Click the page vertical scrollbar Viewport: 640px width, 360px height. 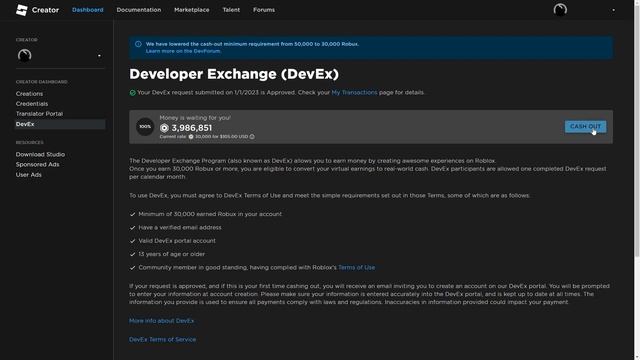pos(637,131)
